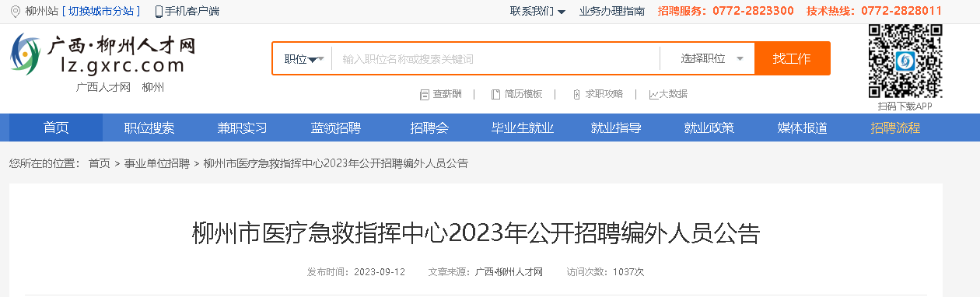Click the mobile phone icon for 手机客户端
This screenshot has width=980, height=297.
point(159,12)
